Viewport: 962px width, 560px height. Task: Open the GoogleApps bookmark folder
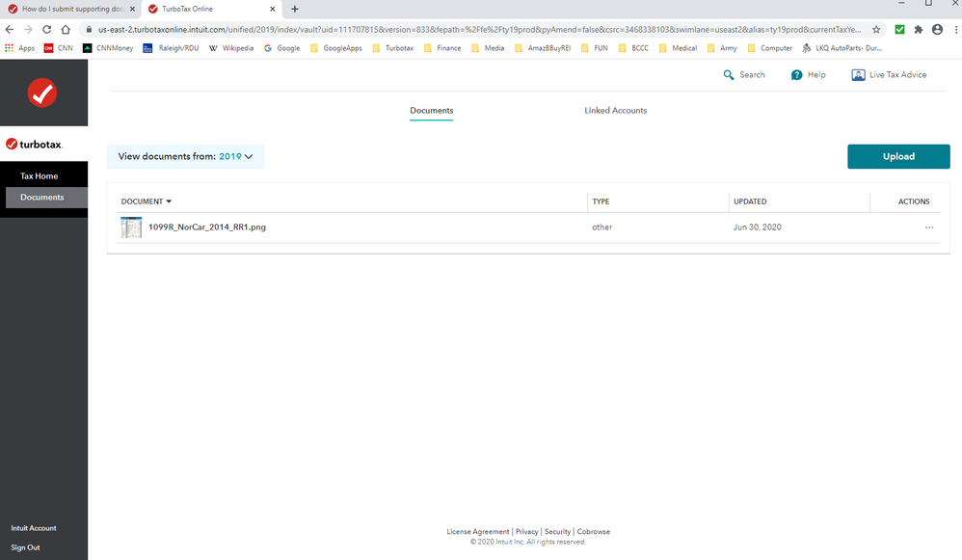[336, 48]
